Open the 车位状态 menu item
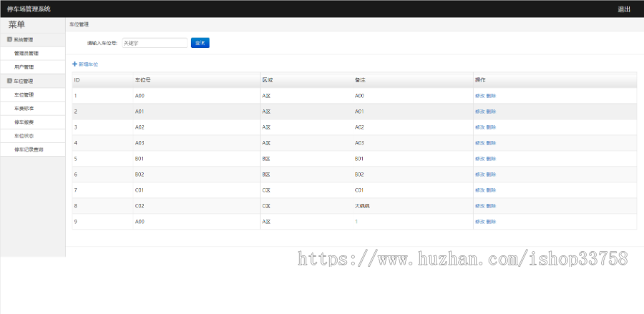Image resolution: width=644 pixels, height=314 pixels. [x=32, y=136]
